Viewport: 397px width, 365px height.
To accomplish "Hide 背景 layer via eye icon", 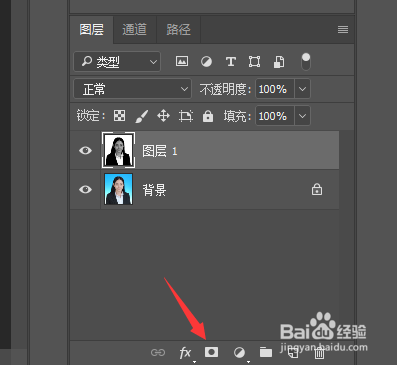I will click(85, 189).
